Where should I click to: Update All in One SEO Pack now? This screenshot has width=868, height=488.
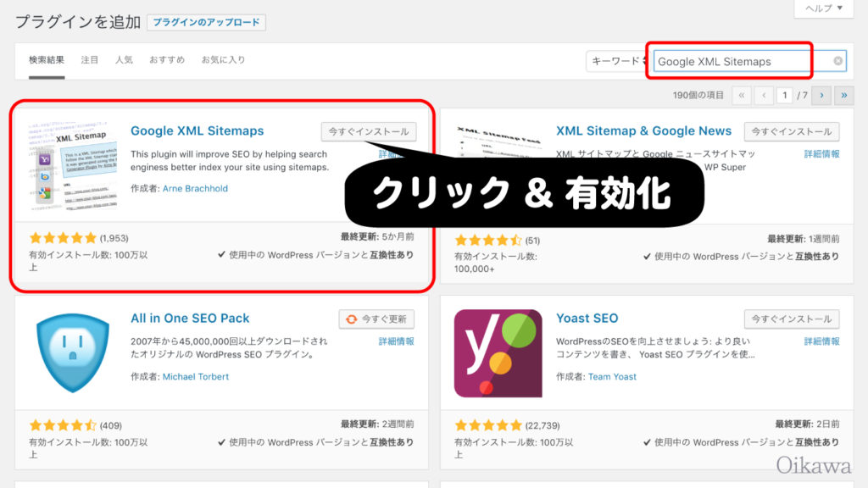pos(377,319)
